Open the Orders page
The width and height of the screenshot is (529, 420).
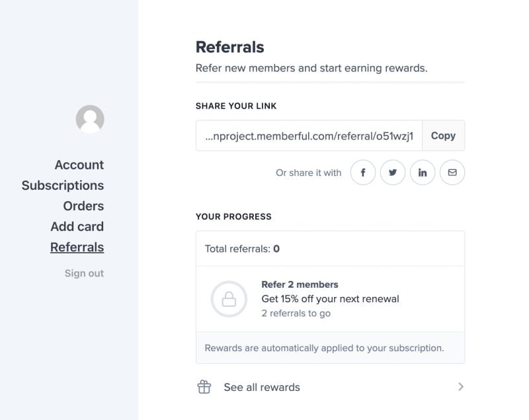pyautogui.click(x=83, y=206)
